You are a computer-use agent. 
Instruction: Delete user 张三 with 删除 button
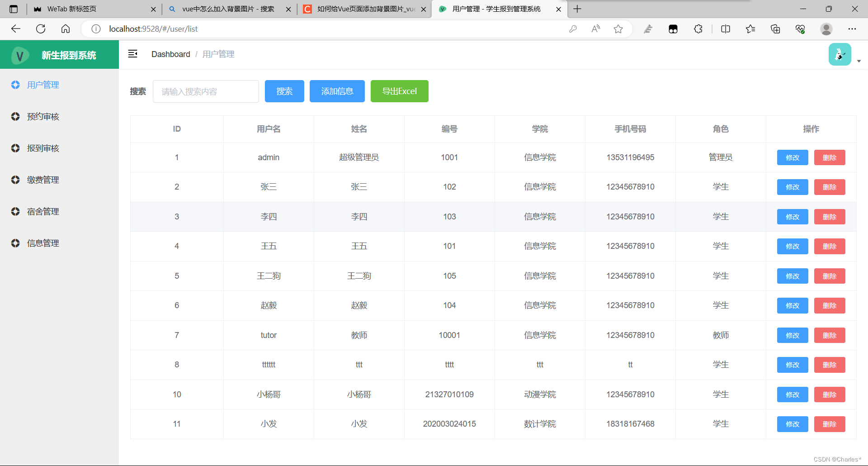point(830,187)
